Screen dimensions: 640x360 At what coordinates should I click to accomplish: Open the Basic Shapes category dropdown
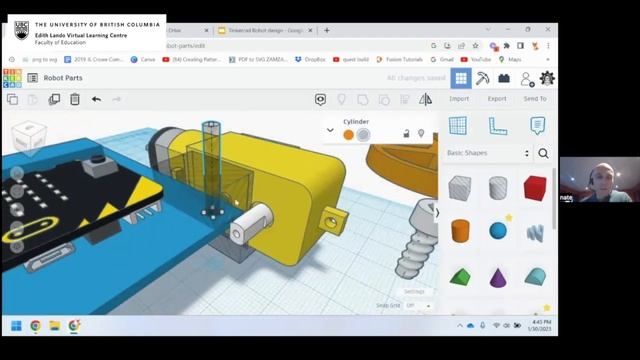coord(488,153)
